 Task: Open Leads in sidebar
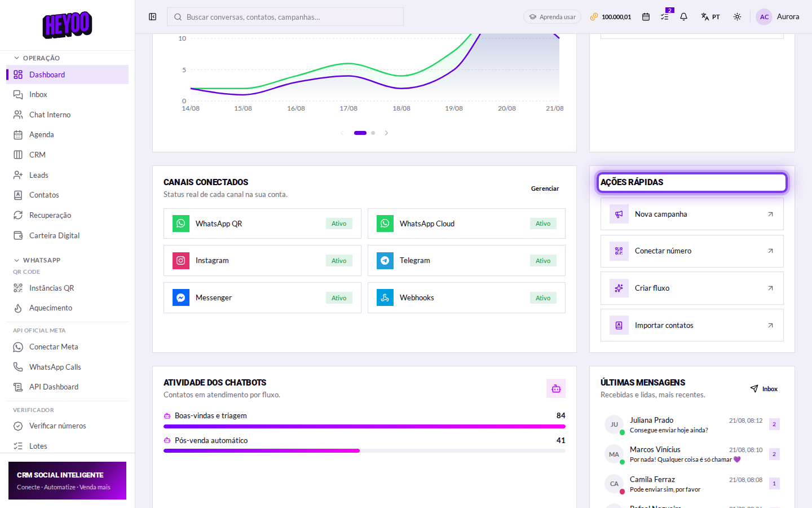click(x=68, y=175)
